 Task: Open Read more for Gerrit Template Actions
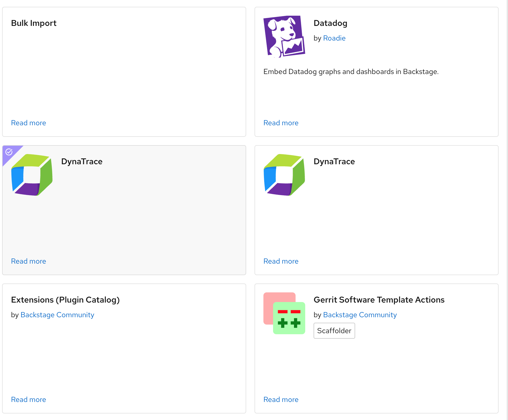point(281,400)
